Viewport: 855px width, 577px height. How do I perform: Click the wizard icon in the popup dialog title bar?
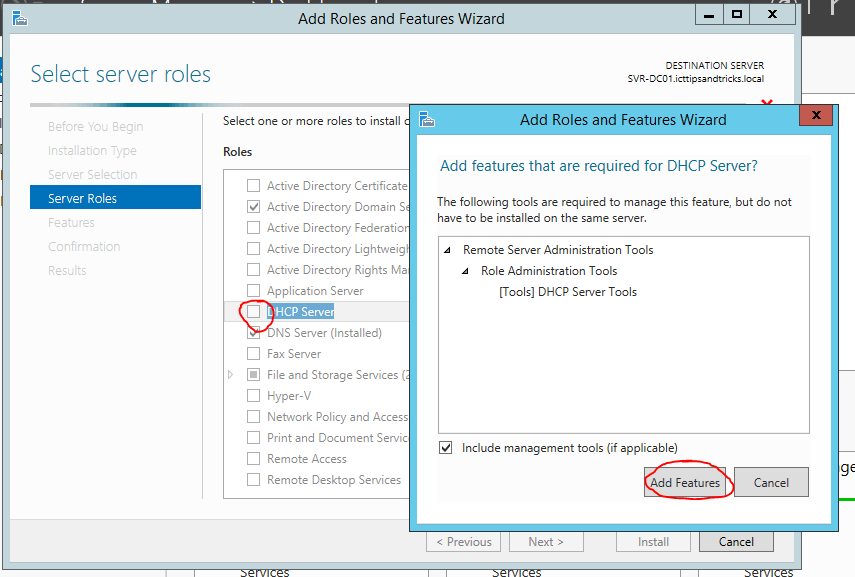pyautogui.click(x=426, y=119)
